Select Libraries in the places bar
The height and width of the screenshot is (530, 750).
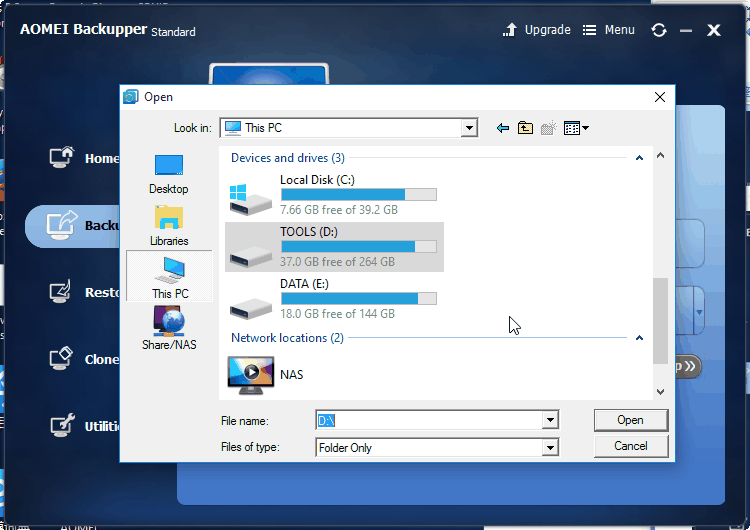(x=169, y=226)
